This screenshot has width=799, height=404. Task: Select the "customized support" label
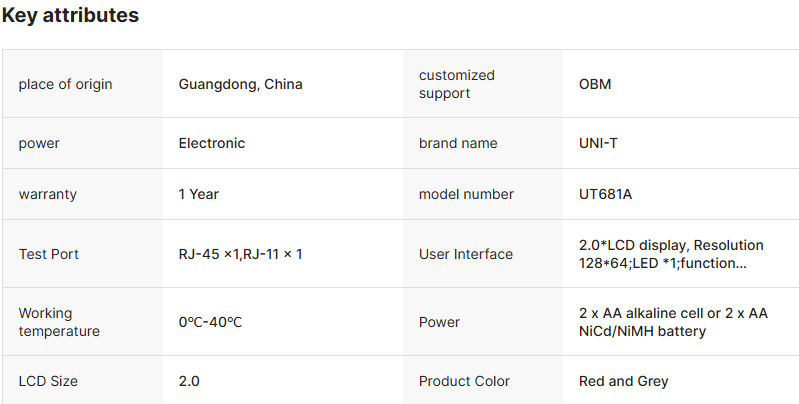[457, 84]
